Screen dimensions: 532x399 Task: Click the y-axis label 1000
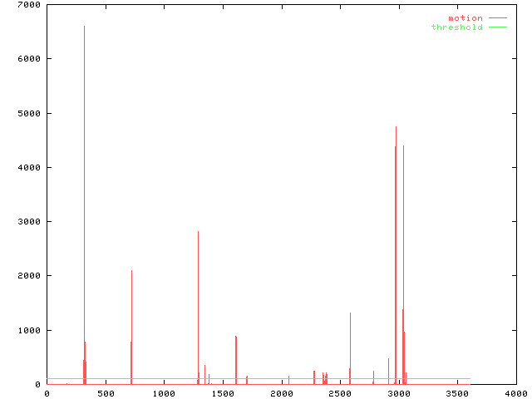tap(29, 330)
